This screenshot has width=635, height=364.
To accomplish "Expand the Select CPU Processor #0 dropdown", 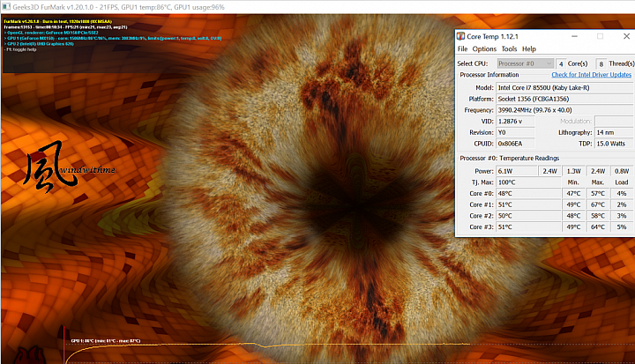I will pos(526,63).
